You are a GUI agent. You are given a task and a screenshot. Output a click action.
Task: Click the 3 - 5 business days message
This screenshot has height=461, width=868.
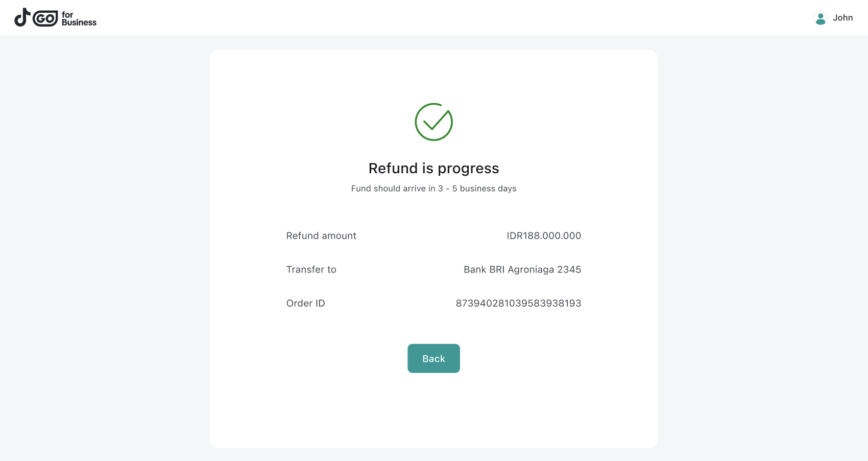pyautogui.click(x=433, y=189)
